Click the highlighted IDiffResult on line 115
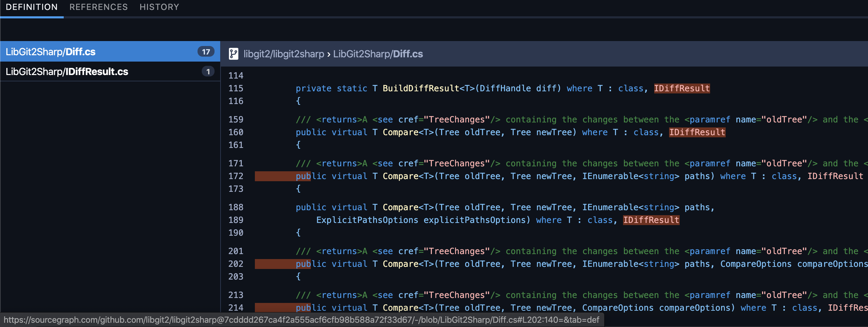 click(x=682, y=88)
